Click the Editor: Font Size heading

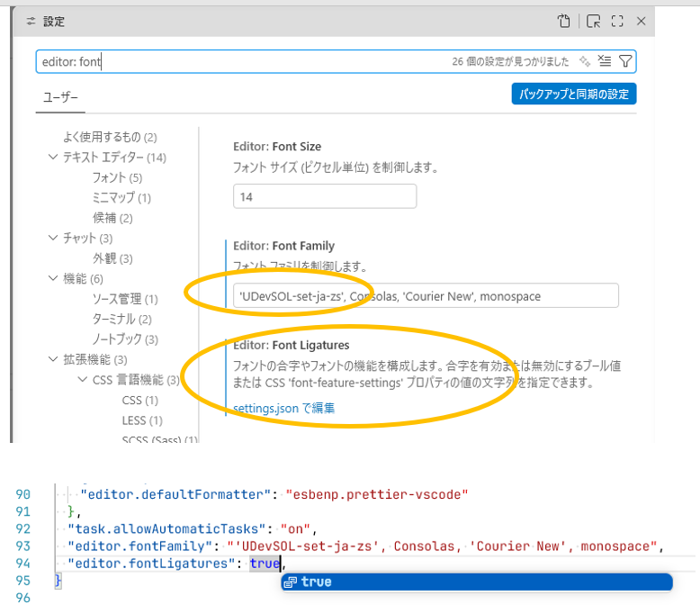277,147
